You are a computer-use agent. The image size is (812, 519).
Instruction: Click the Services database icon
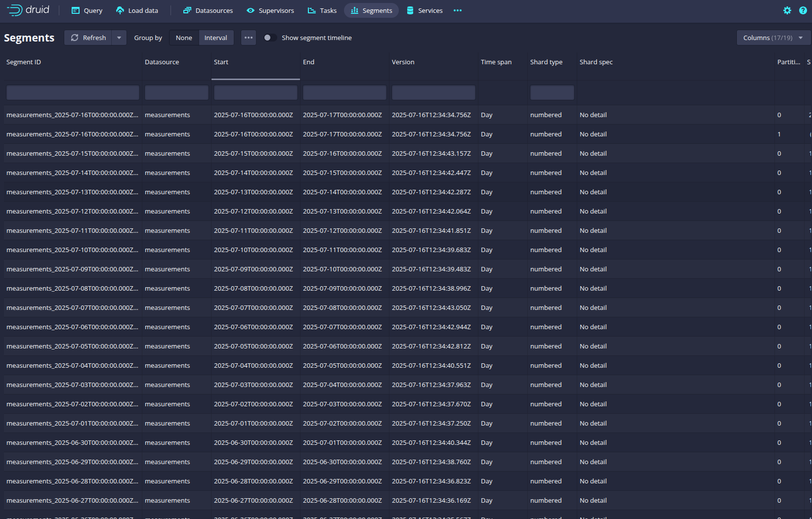click(x=410, y=10)
